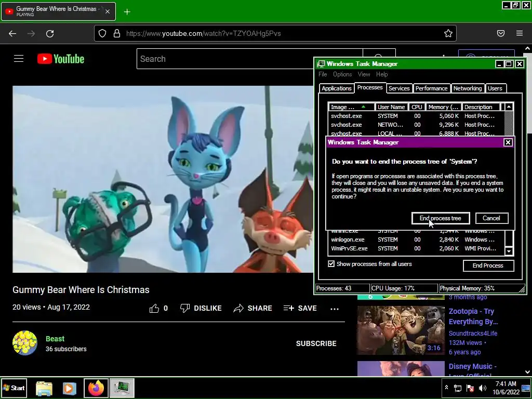Reload the page with the refresh icon
This screenshot has height=399, width=532.
pos(50,33)
